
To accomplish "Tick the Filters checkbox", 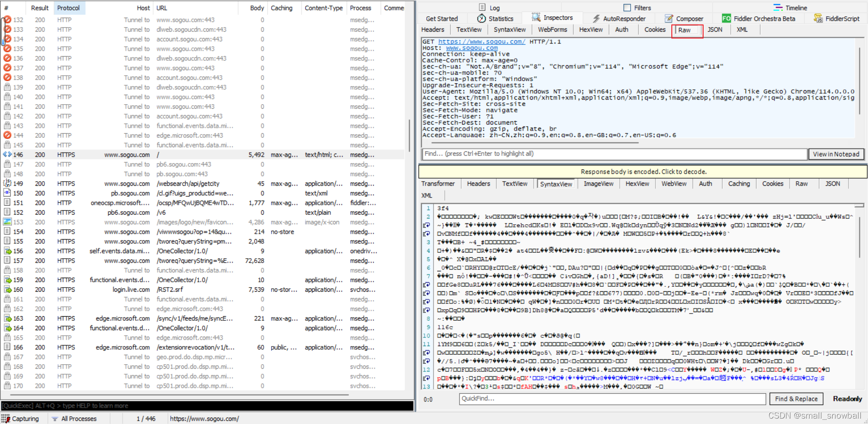I will [x=627, y=8].
